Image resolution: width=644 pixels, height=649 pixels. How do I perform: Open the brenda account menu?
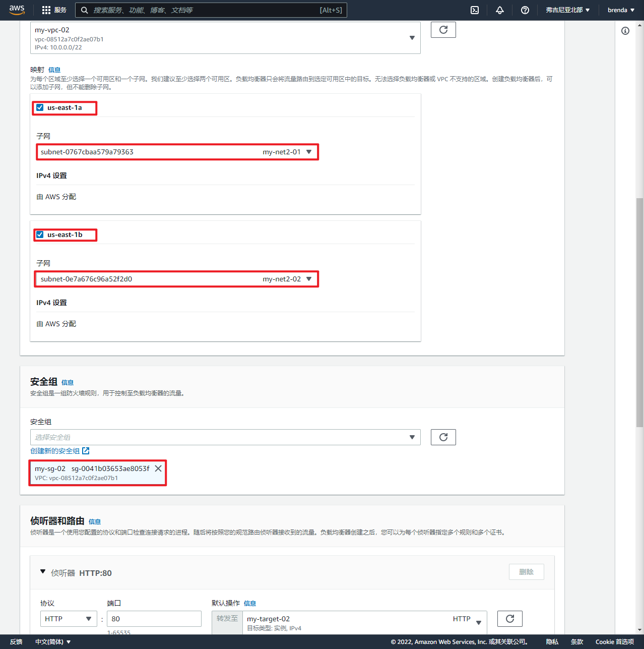(621, 10)
